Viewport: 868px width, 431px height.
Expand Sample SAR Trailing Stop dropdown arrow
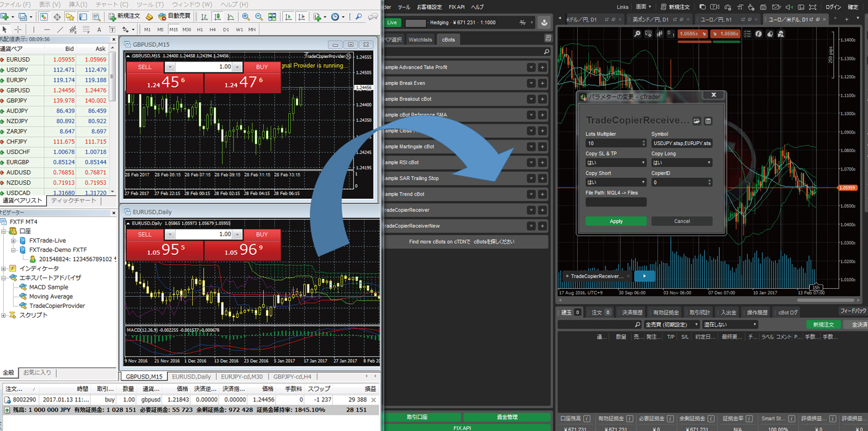point(531,179)
